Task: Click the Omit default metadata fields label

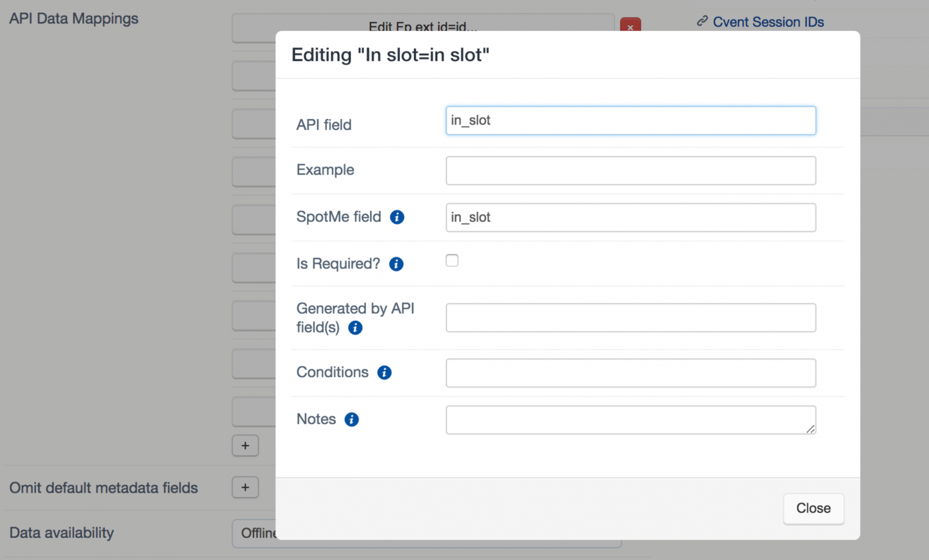Action: pos(103,488)
